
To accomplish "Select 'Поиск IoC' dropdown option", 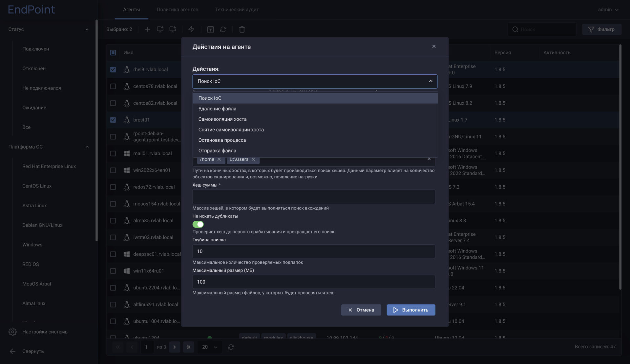I will pos(315,98).
